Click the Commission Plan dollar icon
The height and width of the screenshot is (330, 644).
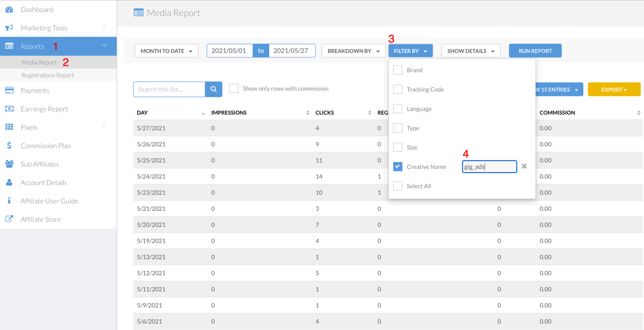click(9, 146)
